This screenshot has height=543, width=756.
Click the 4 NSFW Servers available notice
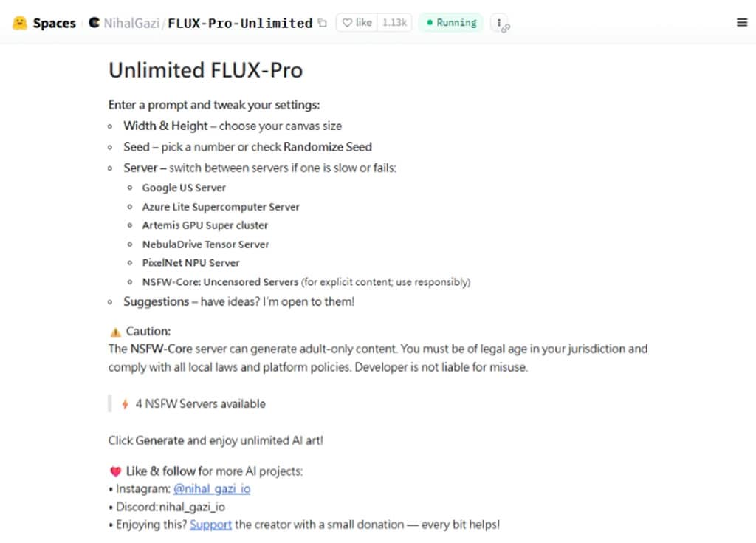coord(200,404)
